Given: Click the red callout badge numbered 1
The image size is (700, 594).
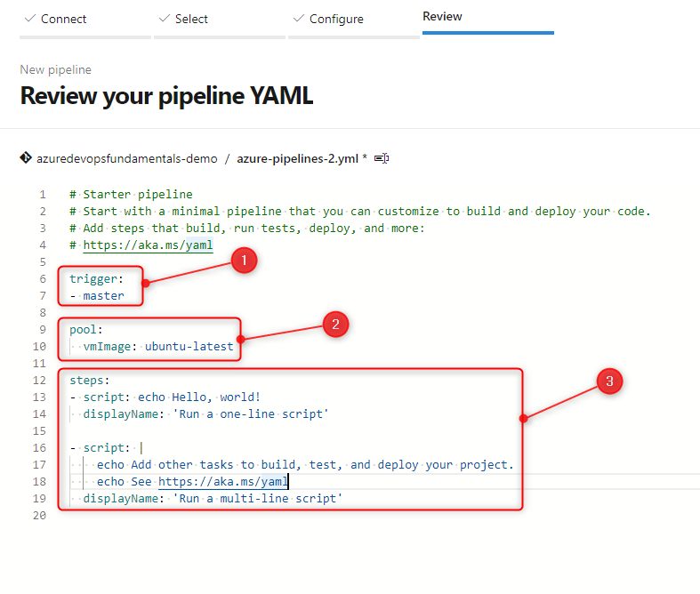Looking at the screenshot, I should pyautogui.click(x=244, y=261).
